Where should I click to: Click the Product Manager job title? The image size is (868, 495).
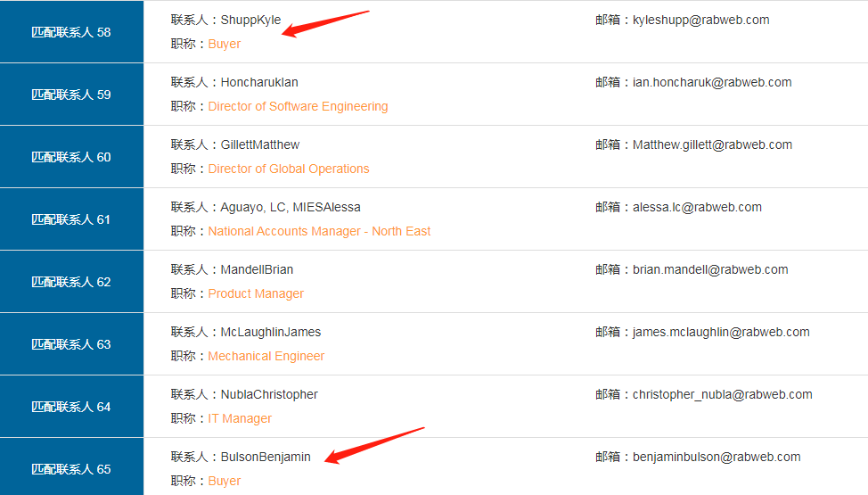point(256,293)
